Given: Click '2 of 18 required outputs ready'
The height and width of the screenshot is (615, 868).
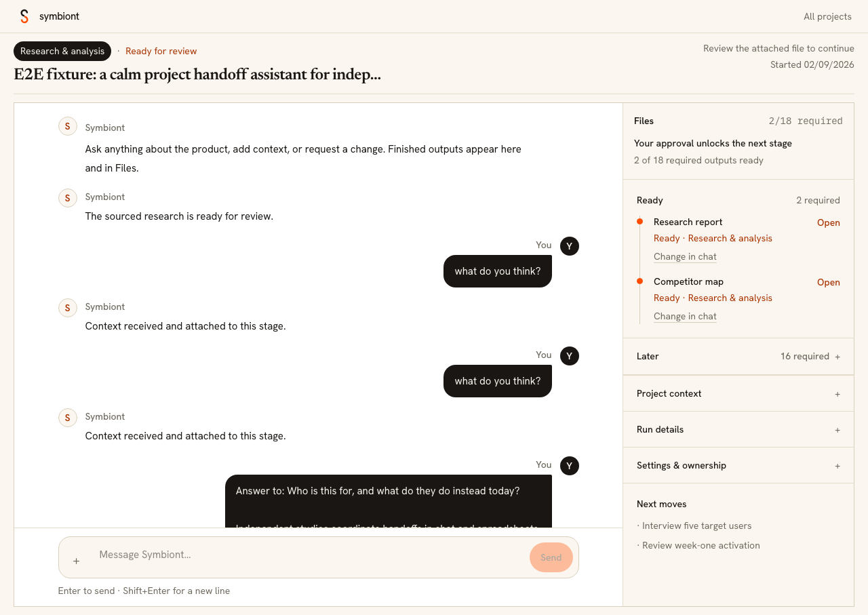Looking at the screenshot, I should click(698, 160).
